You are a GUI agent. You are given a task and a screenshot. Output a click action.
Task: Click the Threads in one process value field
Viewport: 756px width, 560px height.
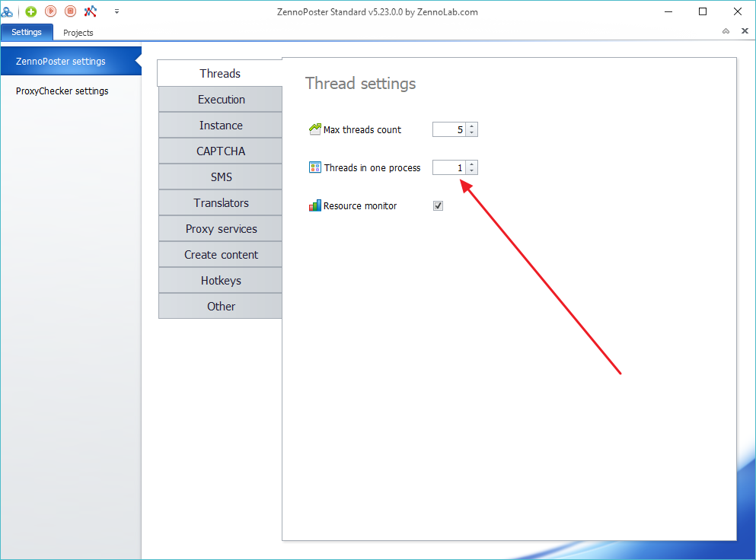coord(449,167)
